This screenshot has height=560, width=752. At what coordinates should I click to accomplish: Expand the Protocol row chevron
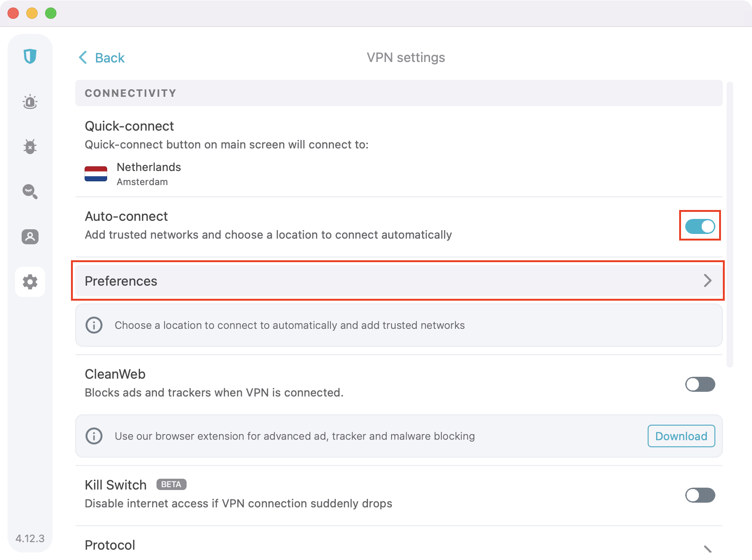(x=707, y=549)
